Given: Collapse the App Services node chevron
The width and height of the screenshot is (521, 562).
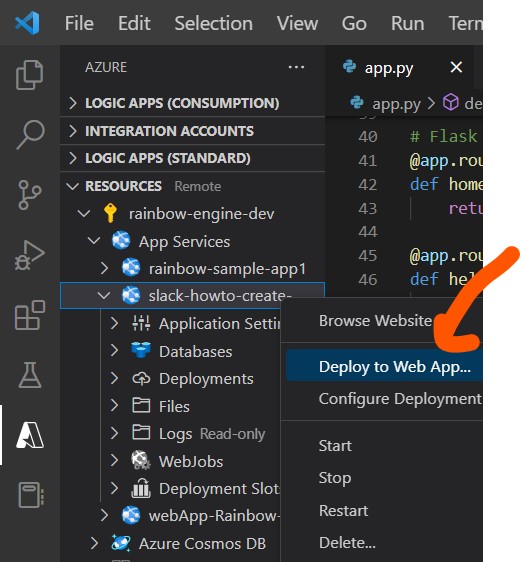Looking at the screenshot, I should [x=94, y=240].
